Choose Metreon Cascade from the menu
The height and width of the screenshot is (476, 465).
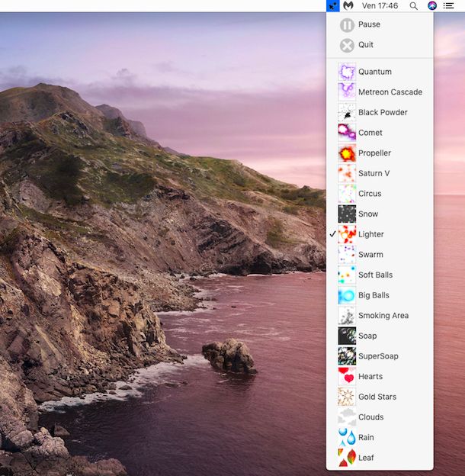390,92
